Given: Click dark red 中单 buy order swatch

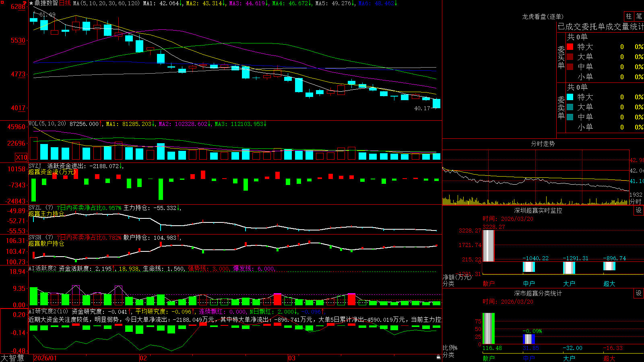Looking at the screenshot, I should click(x=570, y=67).
